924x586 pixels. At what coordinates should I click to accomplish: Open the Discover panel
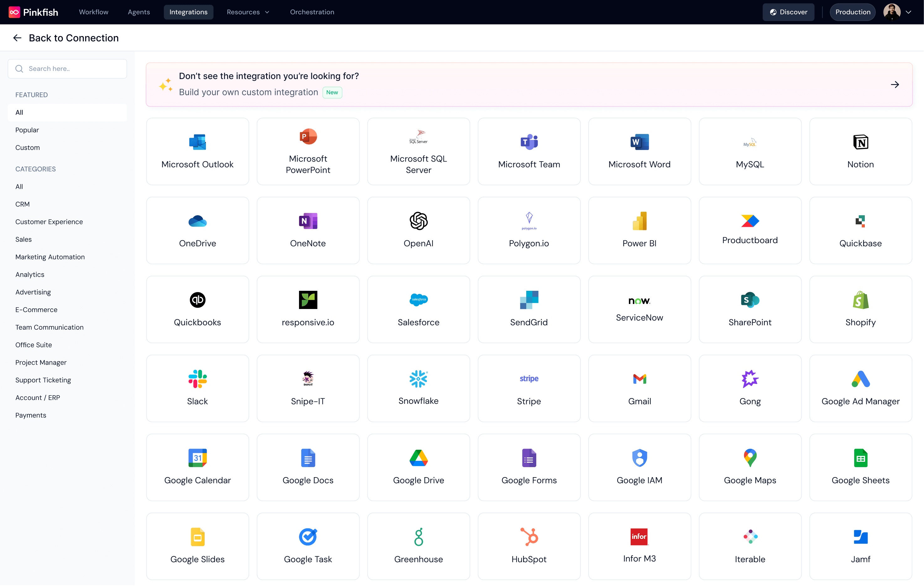point(788,12)
